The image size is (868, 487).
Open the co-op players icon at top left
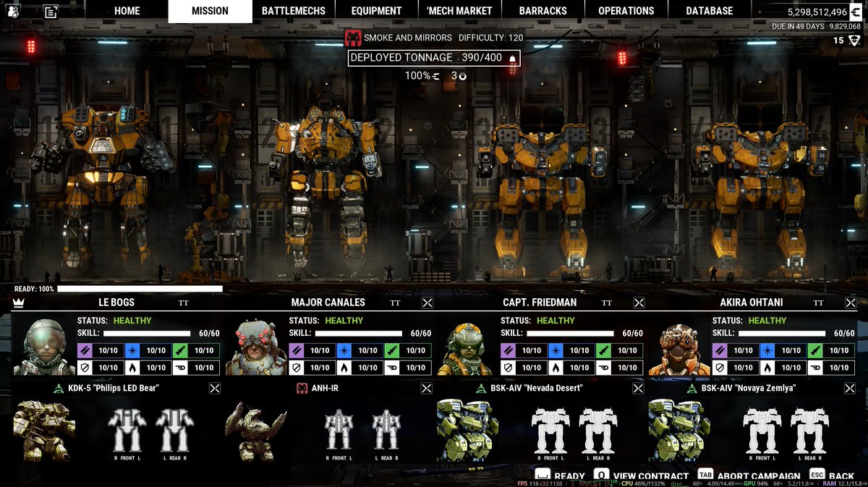14,11
